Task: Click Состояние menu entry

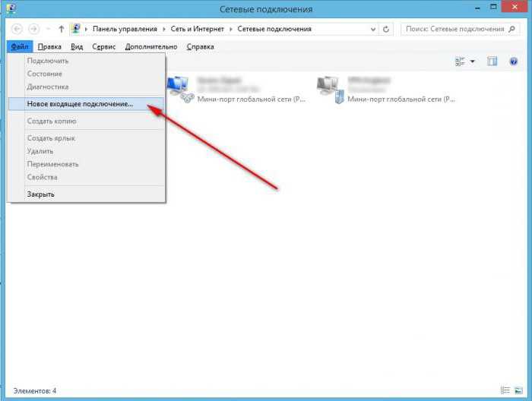Action: pyautogui.click(x=86, y=74)
